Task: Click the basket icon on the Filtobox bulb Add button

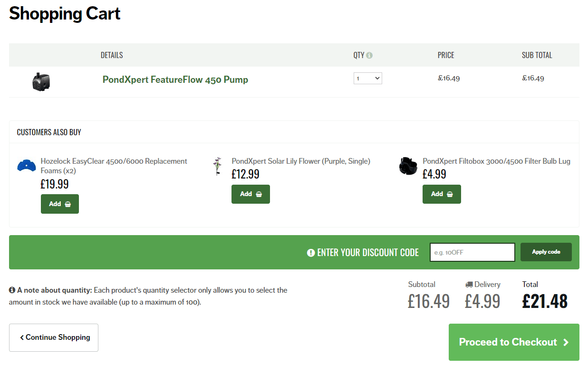Action: pyautogui.click(x=449, y=194)
